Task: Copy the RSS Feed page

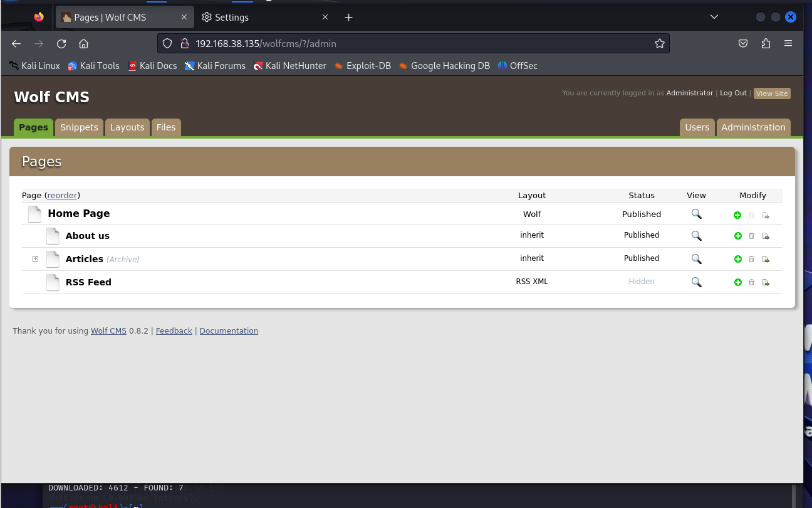Action: point(766,283)
